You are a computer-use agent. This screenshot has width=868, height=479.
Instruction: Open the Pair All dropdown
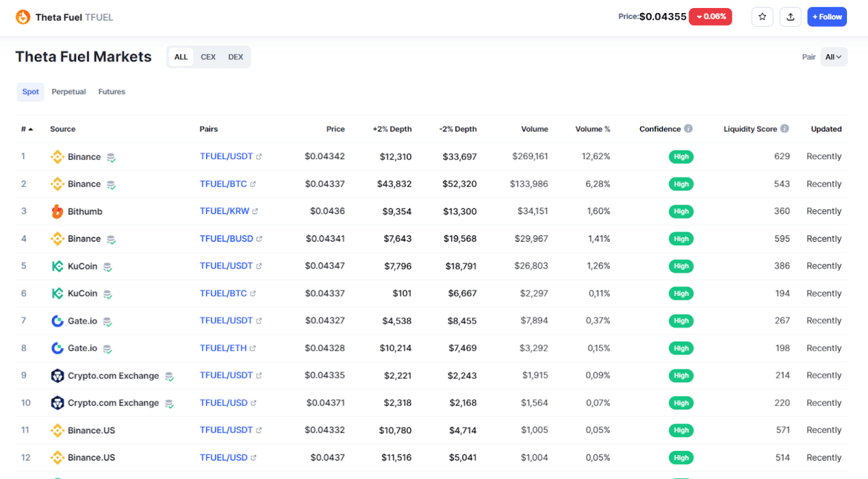coord(833,56)
